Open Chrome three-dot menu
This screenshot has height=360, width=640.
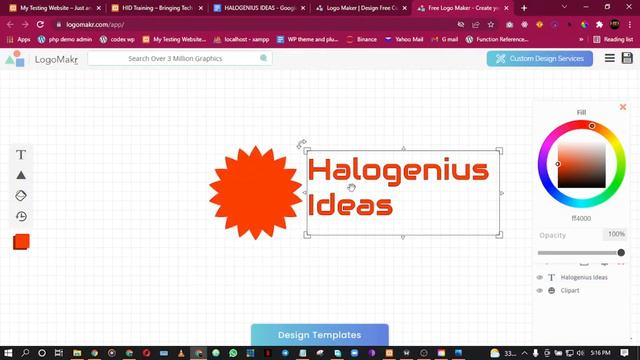630,24
